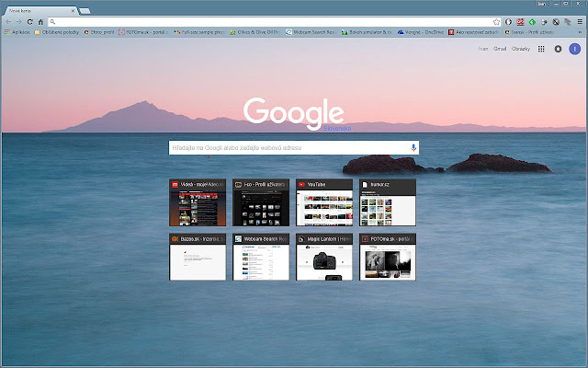Open Webcam Search bookmark in bookmarks bar
Image resolution: width=588 pixels, height=368 pixels.
(x=311, y=32)
